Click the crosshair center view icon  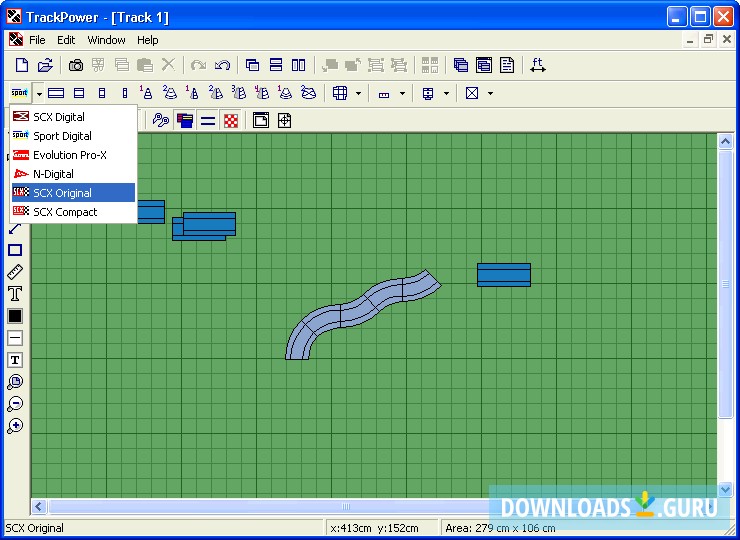284,120
